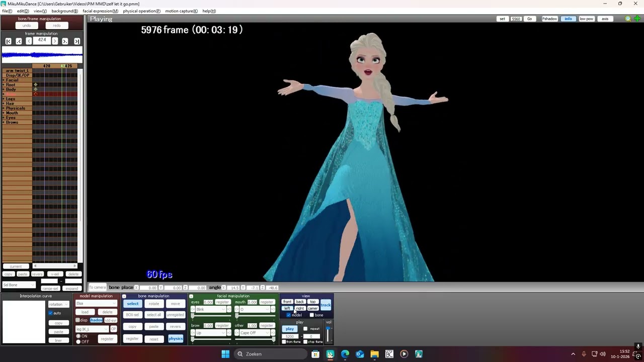The width and height of the screenshot is (644, 362).
Task: Open the volume system tray icon
Action: click(603, 354)
